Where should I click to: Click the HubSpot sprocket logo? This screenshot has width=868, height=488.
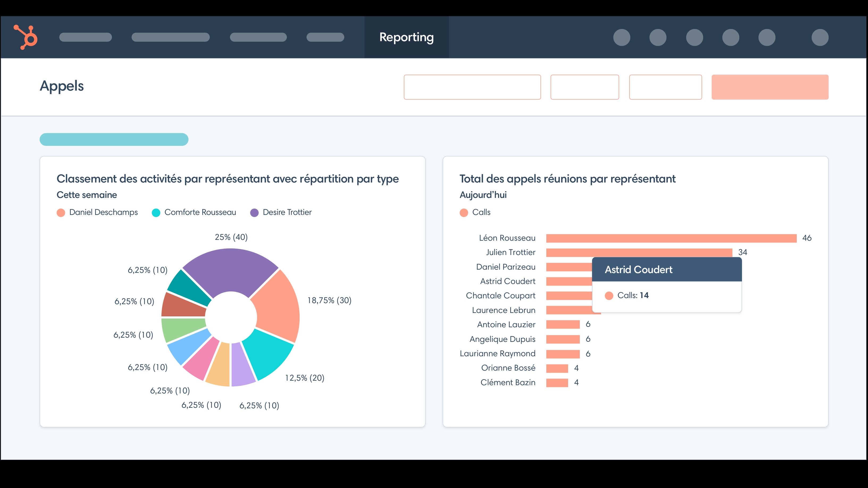point(26,37)
